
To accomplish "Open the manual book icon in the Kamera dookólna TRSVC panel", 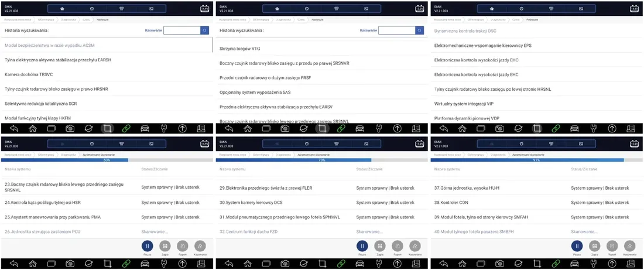I will (x=201, y=129).
